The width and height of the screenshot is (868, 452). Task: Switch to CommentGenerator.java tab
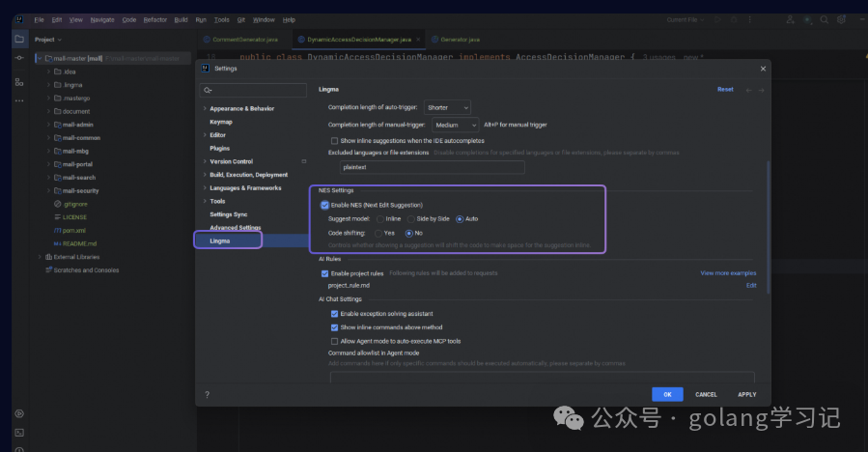(x=240, y=40)
